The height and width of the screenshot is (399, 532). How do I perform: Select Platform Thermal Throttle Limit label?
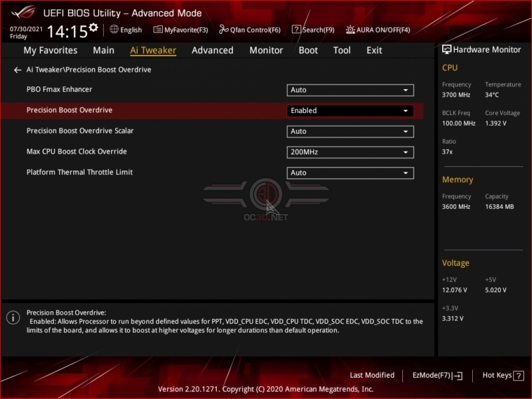79,172
